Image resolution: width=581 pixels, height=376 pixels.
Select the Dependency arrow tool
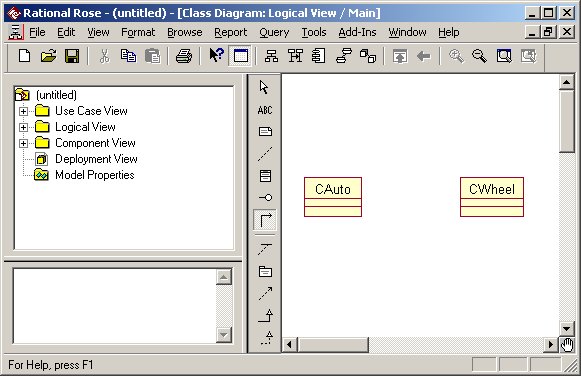pyautogui.click(x=265, y=293)
